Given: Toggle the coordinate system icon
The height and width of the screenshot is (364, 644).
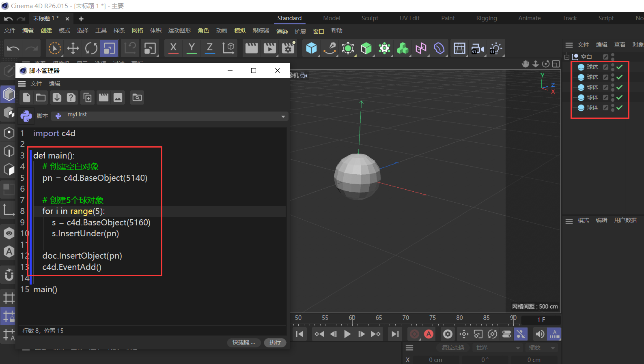Looking at the screenshot, I should pyautogui.click(x=229, y=48).
